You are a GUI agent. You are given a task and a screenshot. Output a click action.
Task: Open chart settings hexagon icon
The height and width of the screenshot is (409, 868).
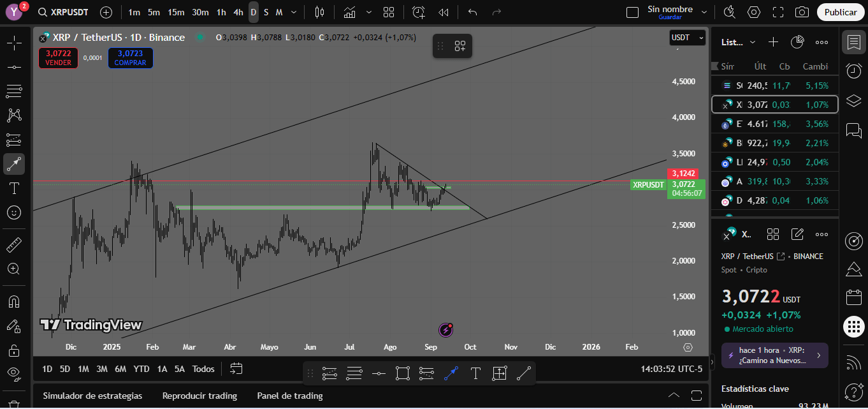(x=754, y=12)
